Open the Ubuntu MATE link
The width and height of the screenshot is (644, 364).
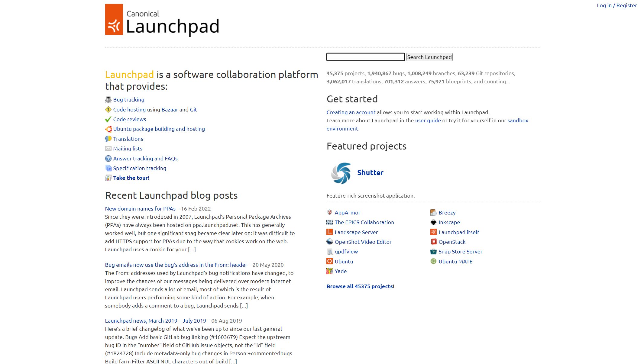click(x=455, y=262)
